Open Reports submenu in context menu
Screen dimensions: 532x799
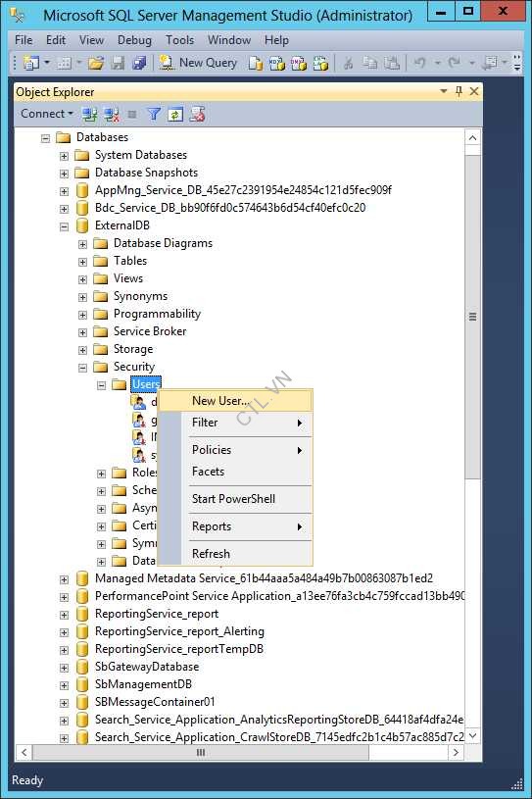coord(235,526)
